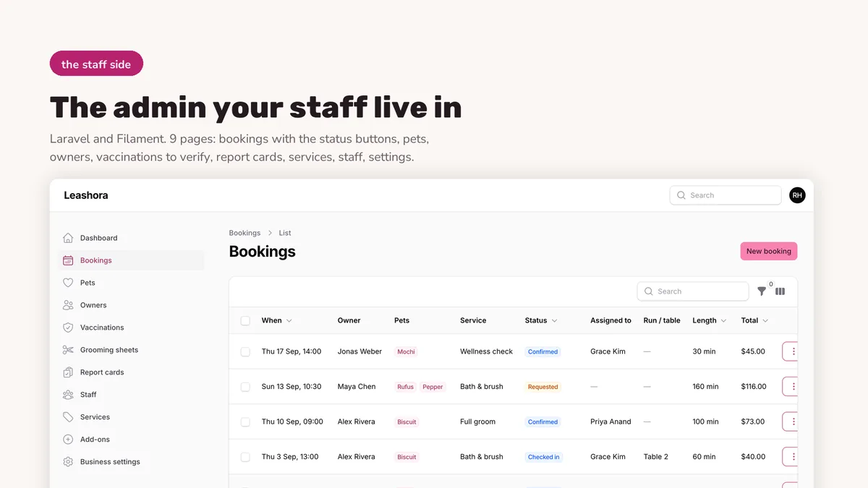This screenshot has width=868, height=488.
Task: Click the Dashboard home icon
Action: [68, 238]
